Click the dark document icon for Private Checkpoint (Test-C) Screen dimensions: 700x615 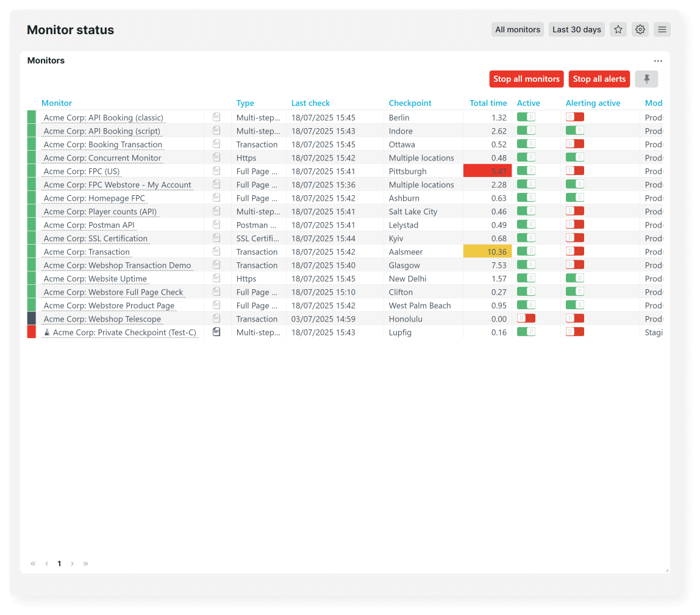tap(216, 332)
